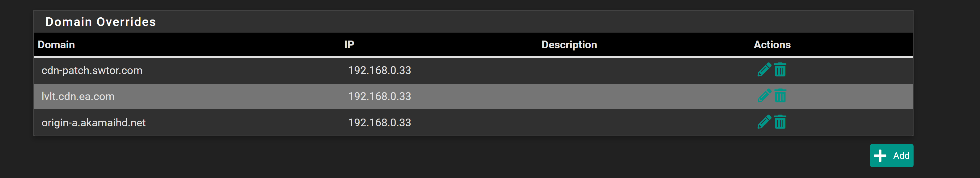Click the IP address of origin-a.akamaihd.net

380,122
